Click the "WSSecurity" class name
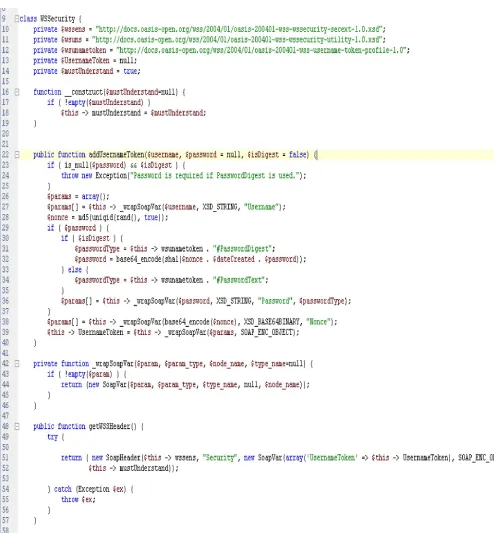 [57, 19]
